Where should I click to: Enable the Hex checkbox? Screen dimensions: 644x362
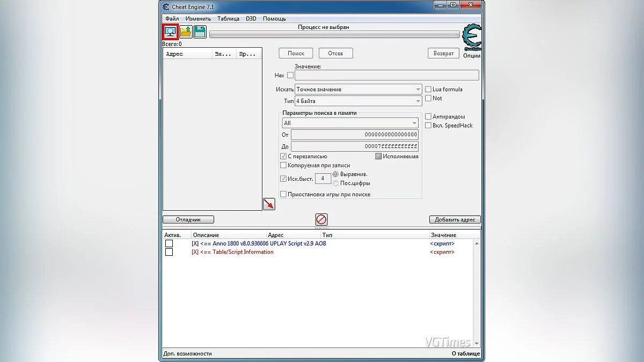290,76
